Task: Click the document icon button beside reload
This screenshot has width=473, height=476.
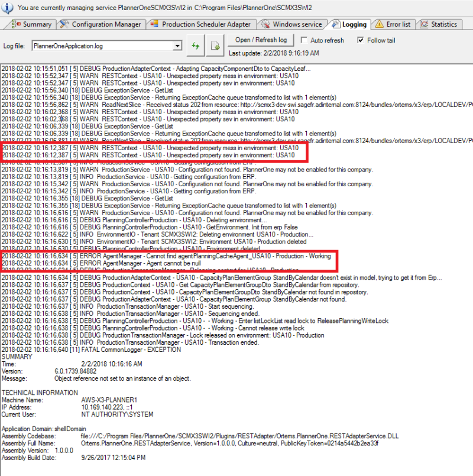Action: click(x=216, y=46)
